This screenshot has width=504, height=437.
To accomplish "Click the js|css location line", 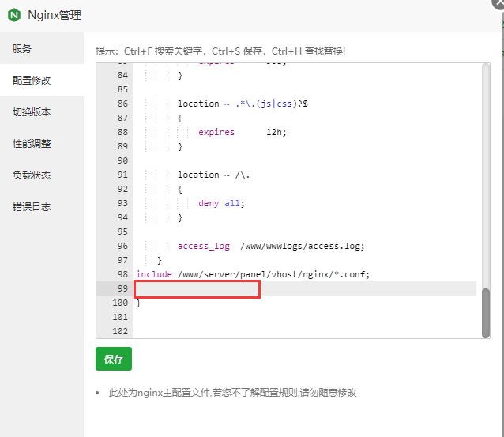I will point(243,104).
